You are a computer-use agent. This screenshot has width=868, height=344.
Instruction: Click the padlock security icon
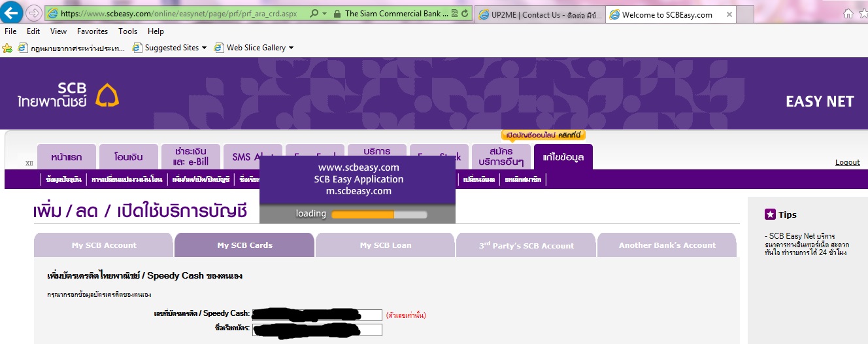336,13
